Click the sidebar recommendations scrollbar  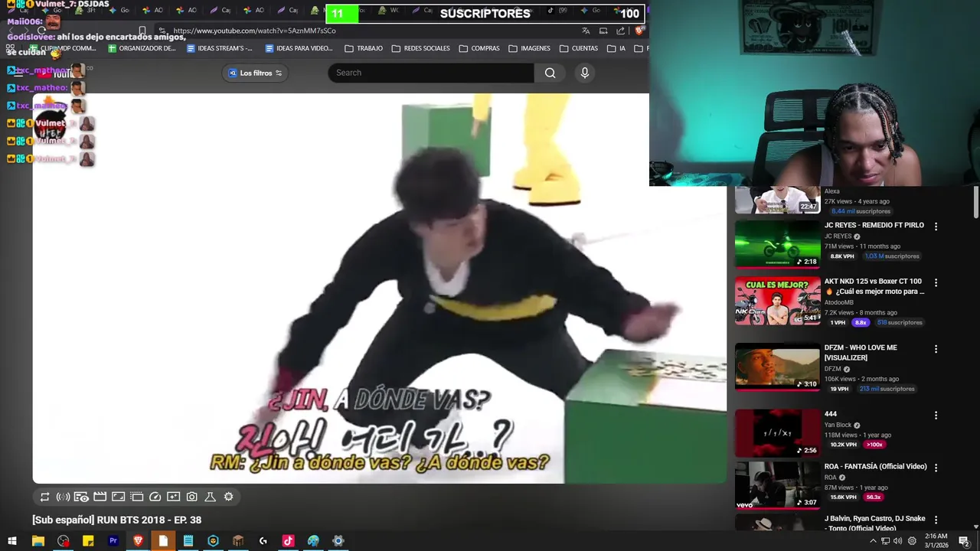click(x=975, y=202)
